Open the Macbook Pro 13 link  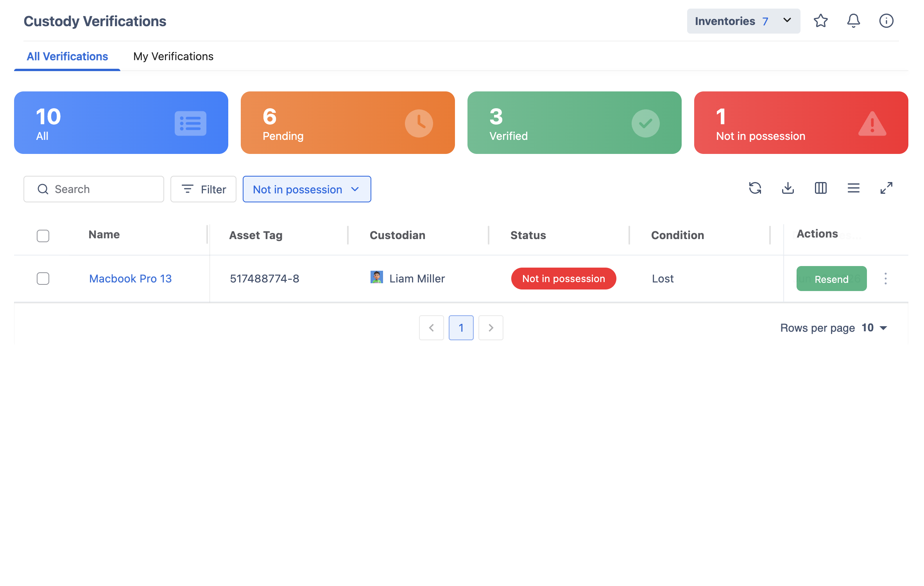point(130,279)
